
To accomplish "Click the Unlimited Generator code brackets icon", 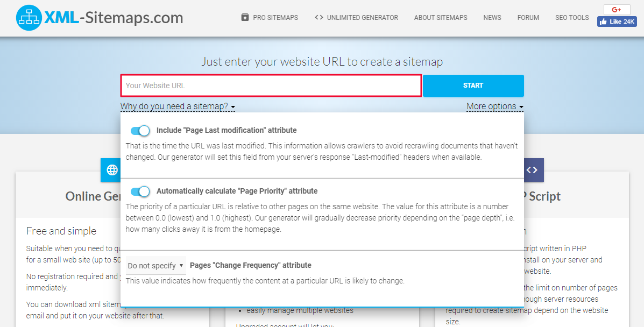I will pyautogui.click(x=319, y=17).
